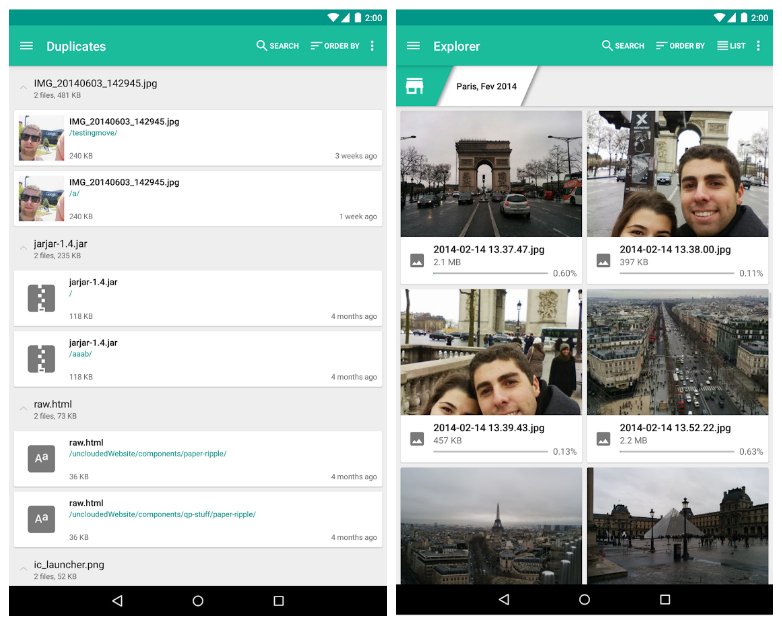
Task: Tap archive icon for jarjar-1.4.jar in /aaab/
Action: click(41, 359)
